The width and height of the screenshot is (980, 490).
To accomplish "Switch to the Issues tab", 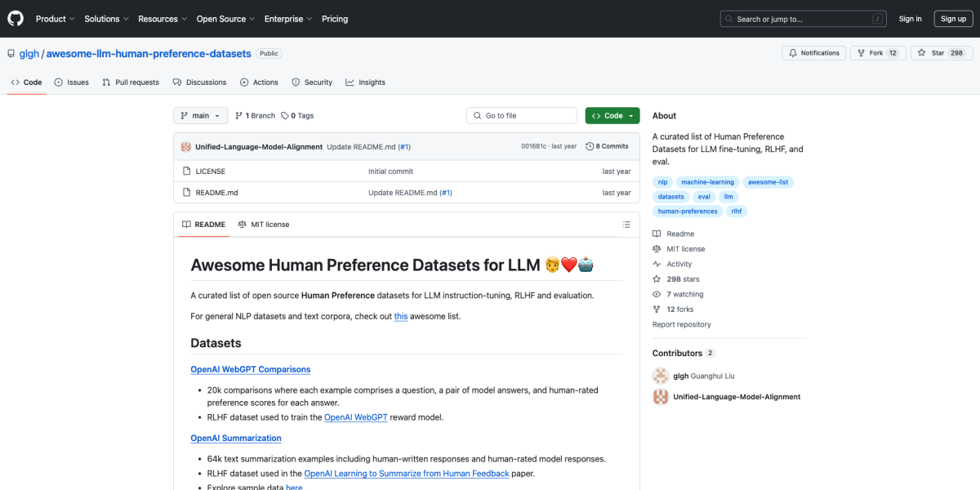I will click(71, 82).
